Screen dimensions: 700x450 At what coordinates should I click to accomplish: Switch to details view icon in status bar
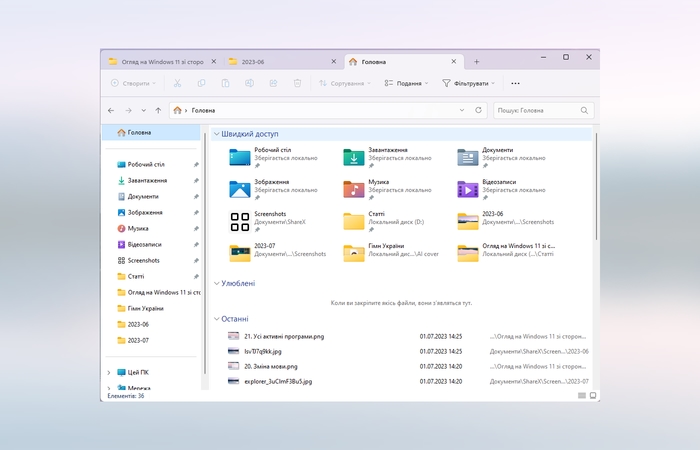(582, 396)
